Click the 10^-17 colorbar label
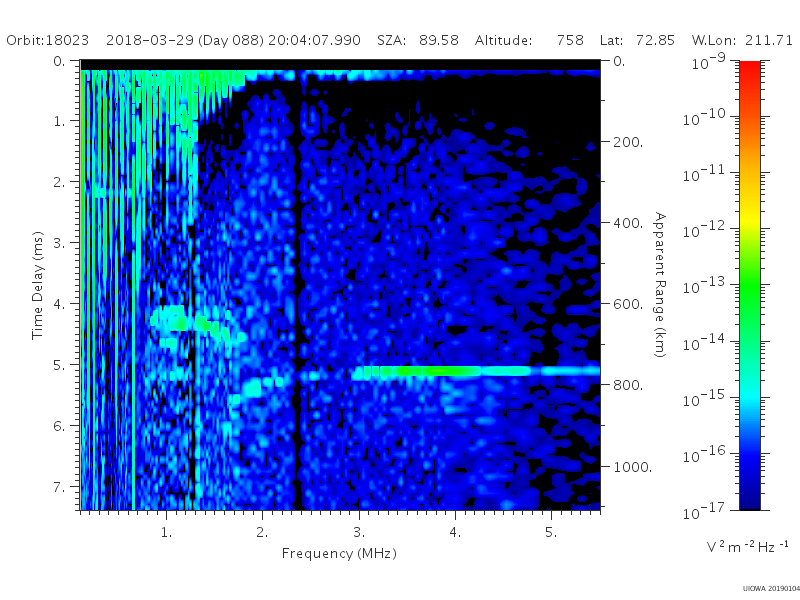800x600 pixels. tap(704, 511)
